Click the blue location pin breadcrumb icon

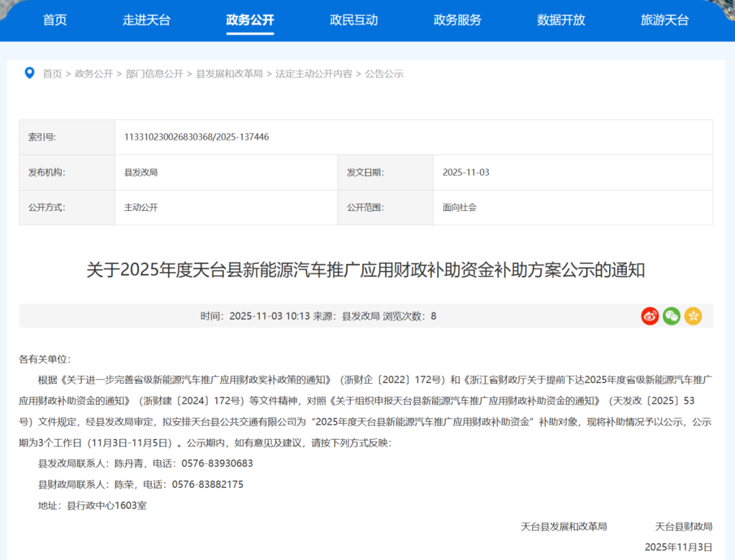(x=29, y=73)
